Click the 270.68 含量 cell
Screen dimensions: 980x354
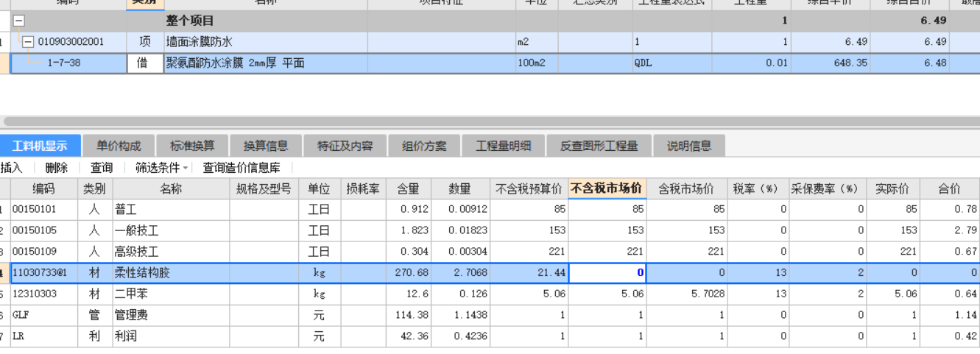pyautogui.click(x=408, y=273)
